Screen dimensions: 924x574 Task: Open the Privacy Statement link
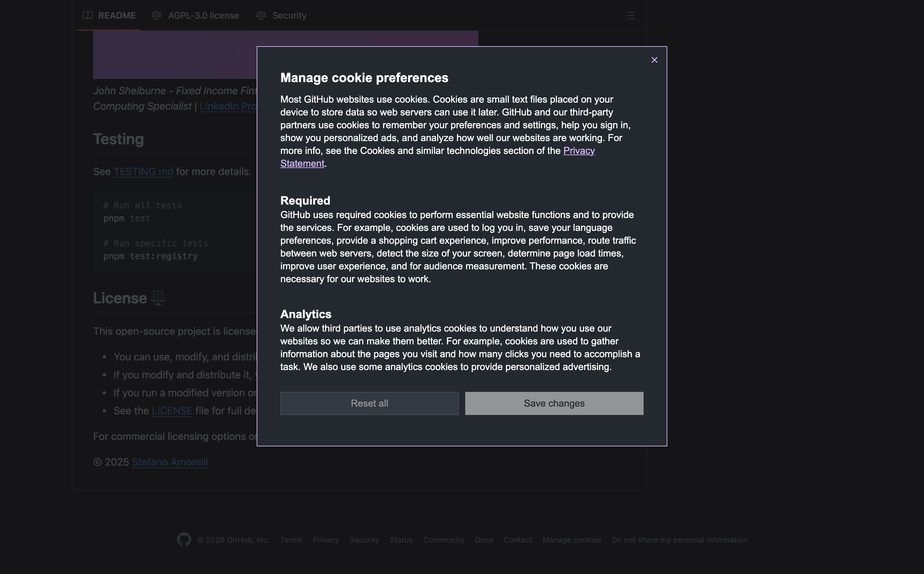point(578,151)
